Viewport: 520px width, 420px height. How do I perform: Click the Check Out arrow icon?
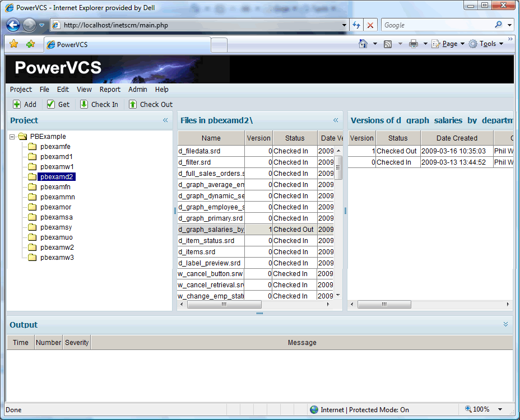tap(133, 104)
